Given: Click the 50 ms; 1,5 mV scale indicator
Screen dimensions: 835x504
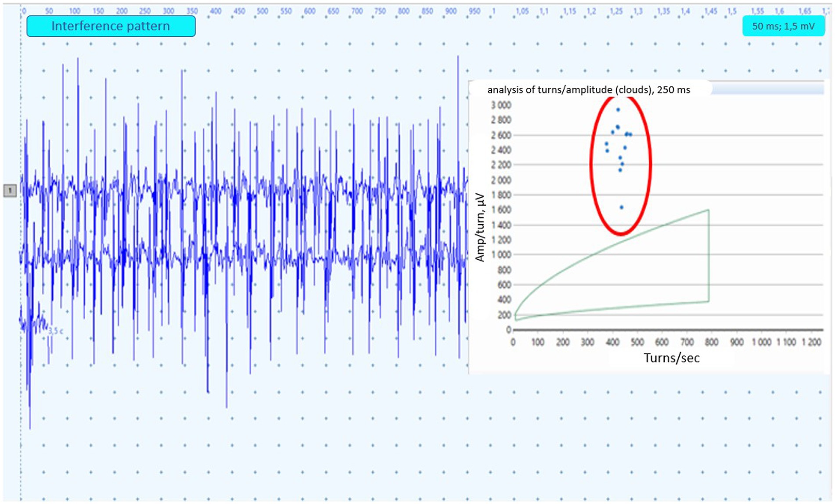Looking at the screenshot, I should click(x=783, y=26).
